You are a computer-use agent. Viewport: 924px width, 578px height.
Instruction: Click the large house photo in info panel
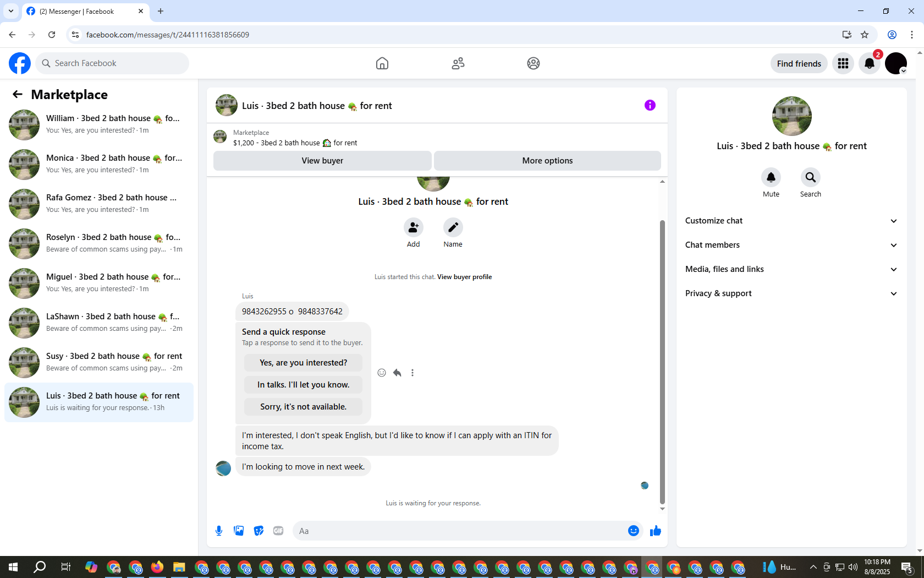coord(792,116)
